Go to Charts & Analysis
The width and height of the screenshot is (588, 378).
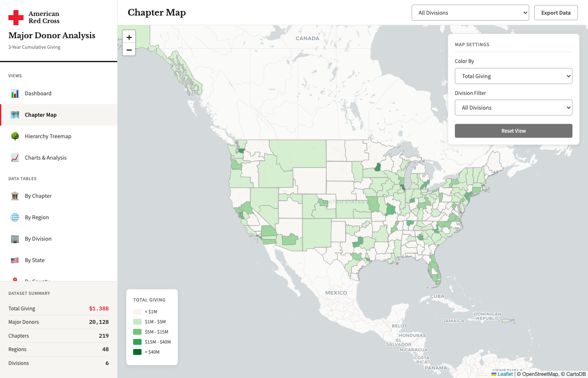click(59, 158)
